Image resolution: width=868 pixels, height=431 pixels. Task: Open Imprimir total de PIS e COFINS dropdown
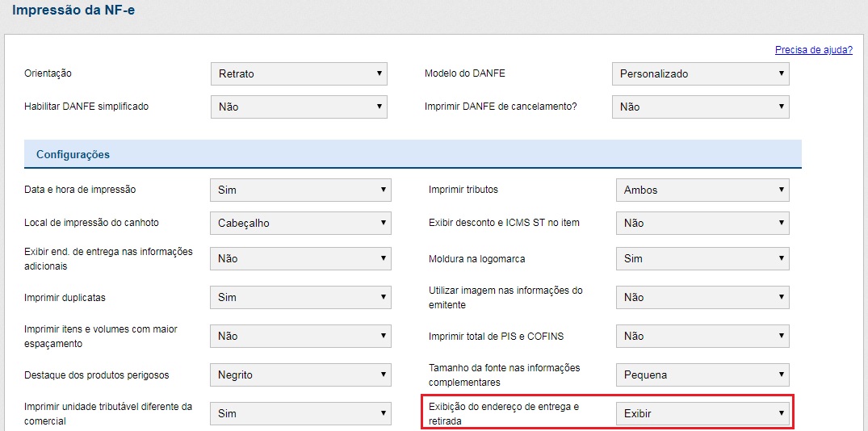click(702, 336)
